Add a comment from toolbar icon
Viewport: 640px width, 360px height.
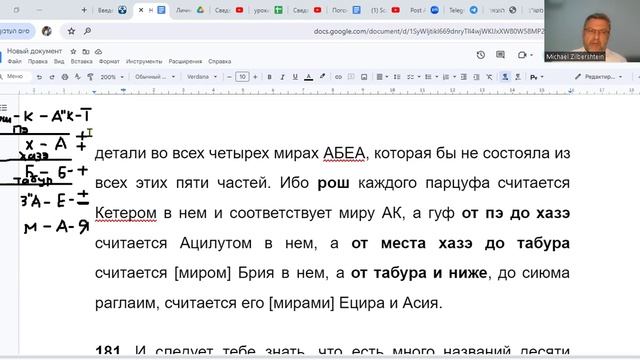(351, 77)
